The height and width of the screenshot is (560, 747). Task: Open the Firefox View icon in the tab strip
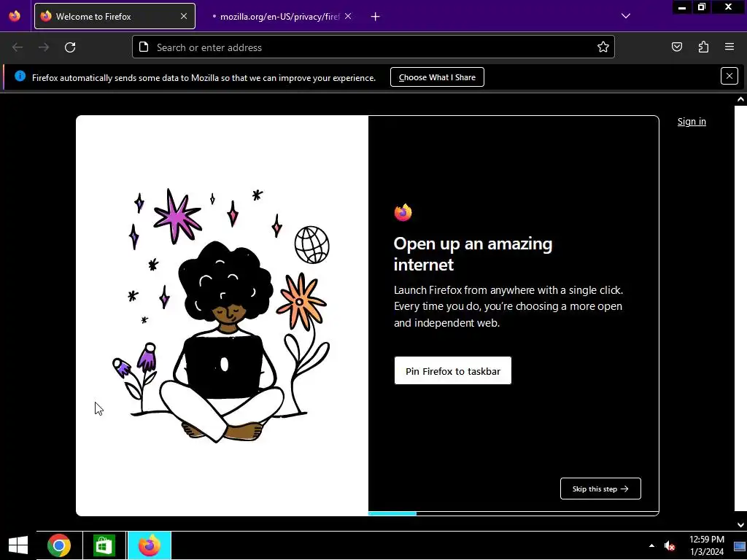(x=15, y=16)
